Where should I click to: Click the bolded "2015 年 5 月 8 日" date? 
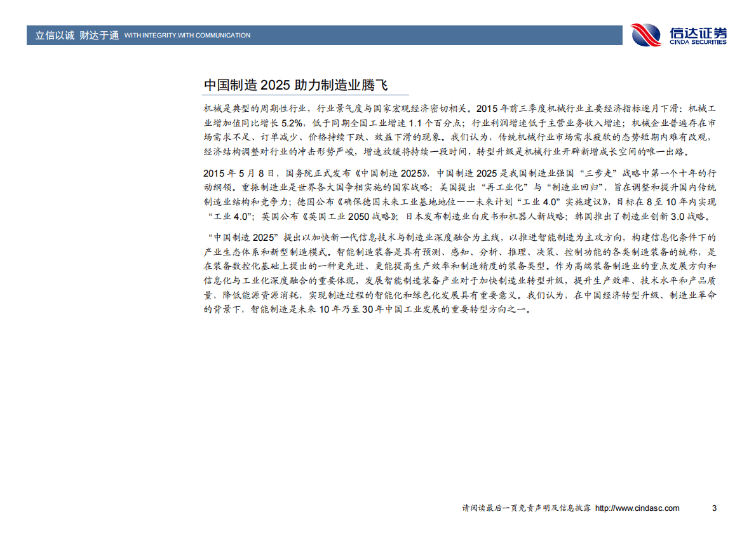click(x=237, y=172)
